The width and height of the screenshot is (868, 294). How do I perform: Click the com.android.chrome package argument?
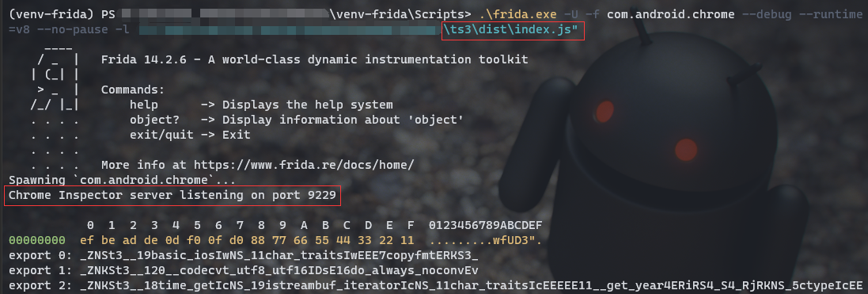click(670, 14)
